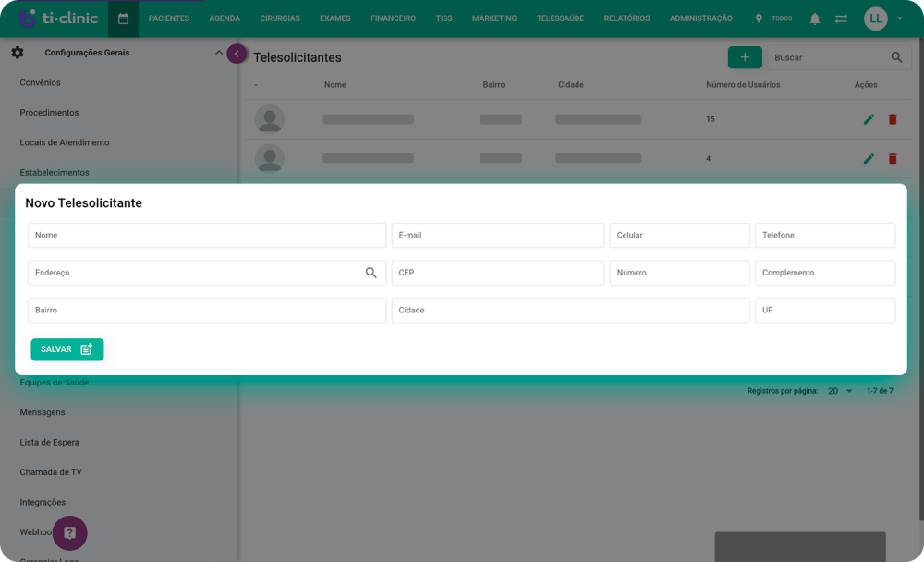Focus the Número input field
The image size is (924, 562).
(x=679, y=273)
